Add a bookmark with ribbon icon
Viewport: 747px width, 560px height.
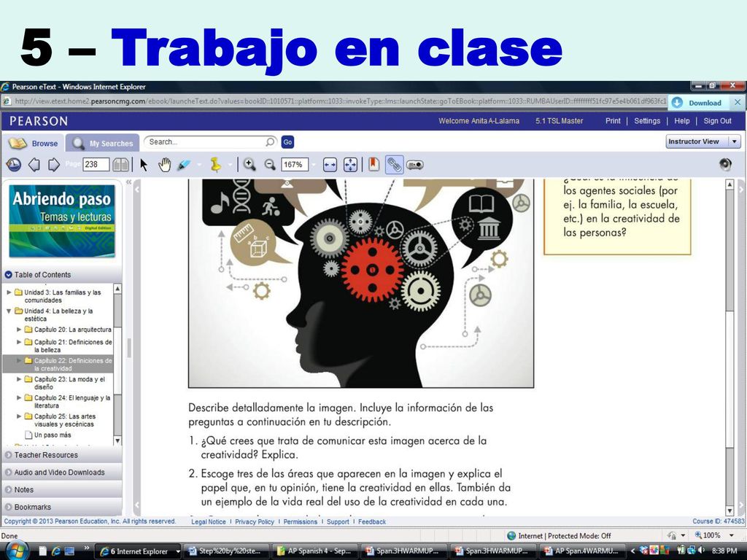coord(374,165)
